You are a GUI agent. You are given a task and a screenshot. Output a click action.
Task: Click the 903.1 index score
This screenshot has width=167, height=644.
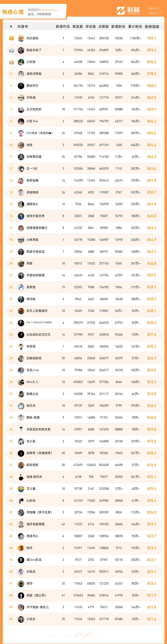pos(152,38)
